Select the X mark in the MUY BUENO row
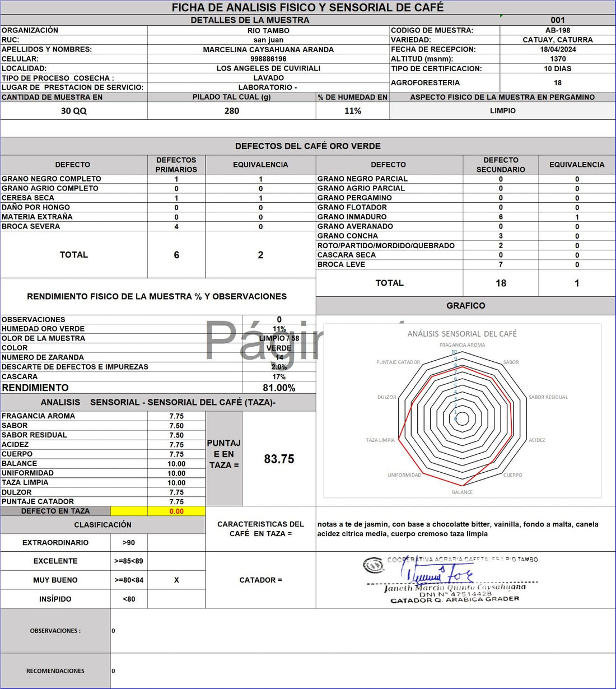This screenshot has height=689, width=616. coord(176,580)
